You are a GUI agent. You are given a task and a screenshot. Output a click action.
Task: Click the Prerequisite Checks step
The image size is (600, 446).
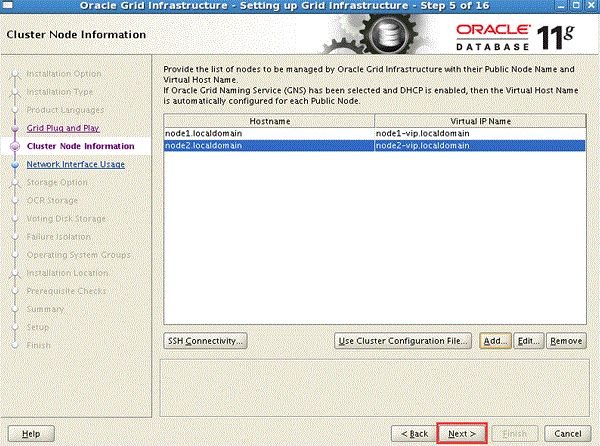pos(66,291)
